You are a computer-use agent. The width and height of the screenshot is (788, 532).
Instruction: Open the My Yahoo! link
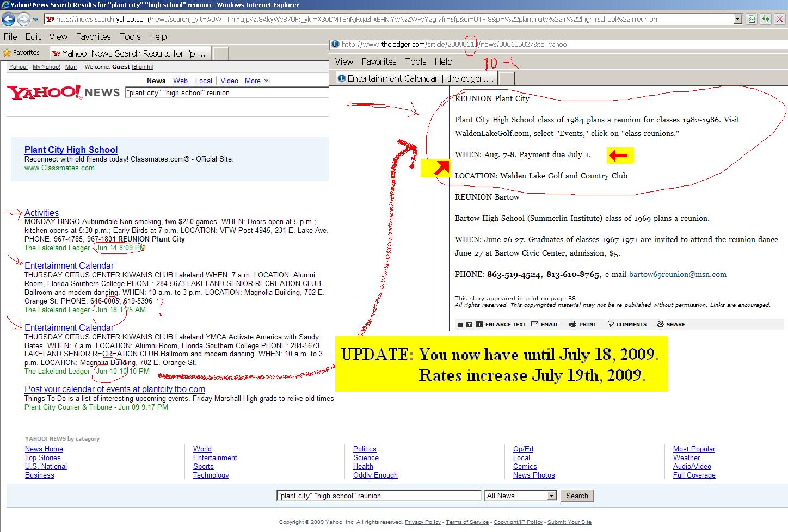[x=46, y=67]
